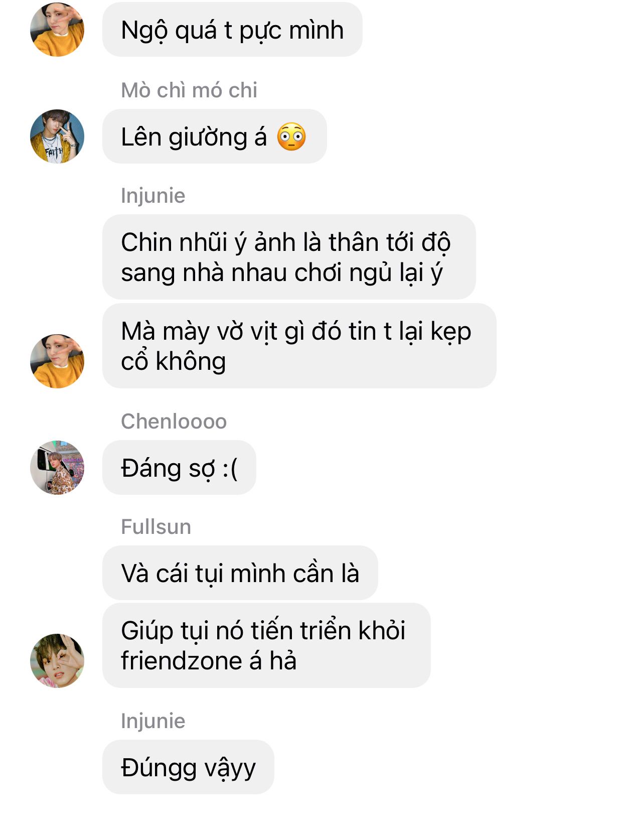
Task: Tap Fullsun's profile avatar
Action: point(57,660)
